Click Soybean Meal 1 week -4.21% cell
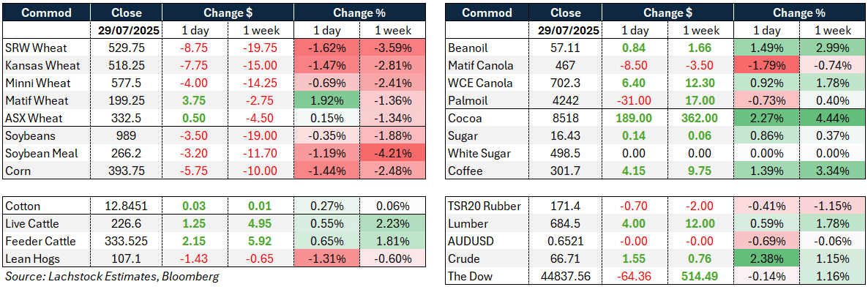Viewport: 868px width, 287px height. [x=392, y=154]
